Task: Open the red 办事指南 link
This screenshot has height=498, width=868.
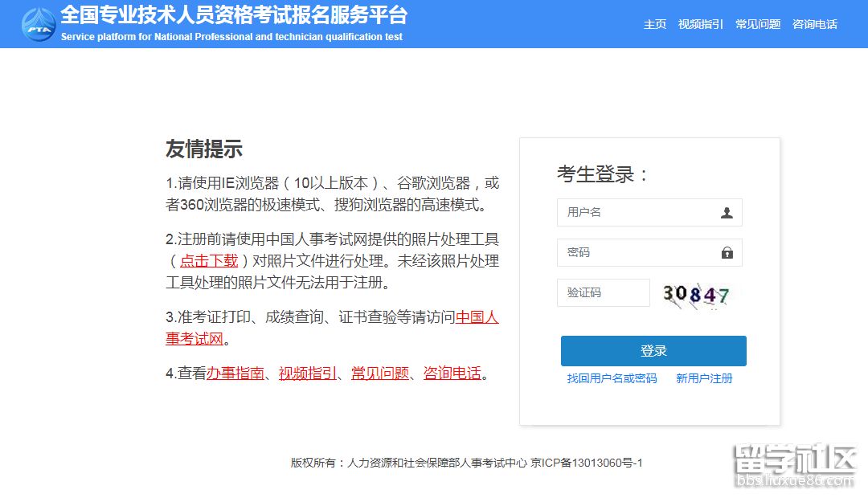Action: tap(235, 373)
